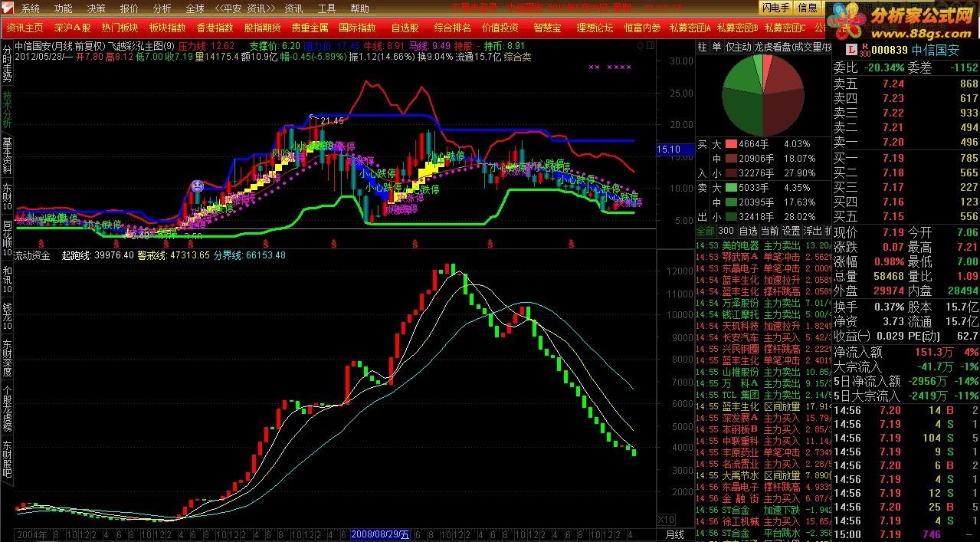Image resolution: width=980 pixels, height=542 pixels.
Task: Open 智慧宝 toolbar button
Action: pos(547,28)
